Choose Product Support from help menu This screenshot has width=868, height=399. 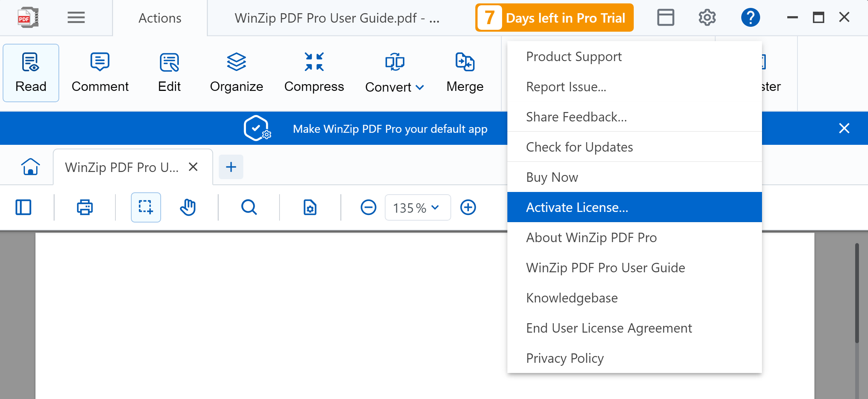[634, 57]
